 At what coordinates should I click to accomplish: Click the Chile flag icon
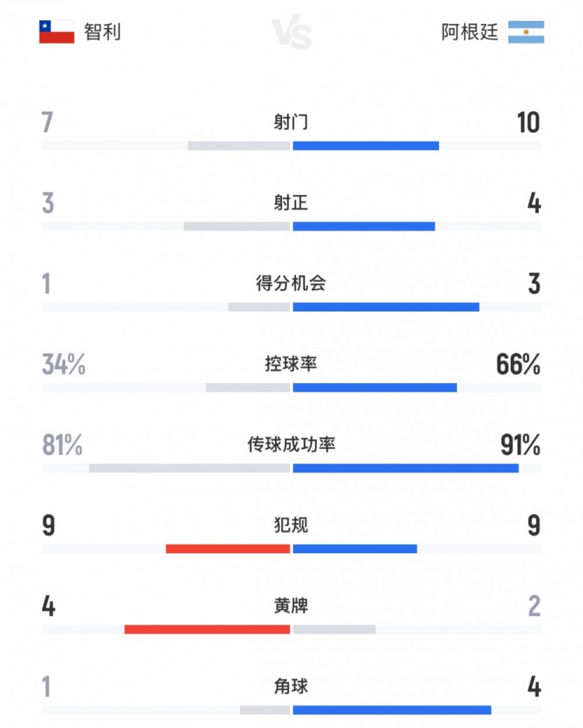point(57,32)
